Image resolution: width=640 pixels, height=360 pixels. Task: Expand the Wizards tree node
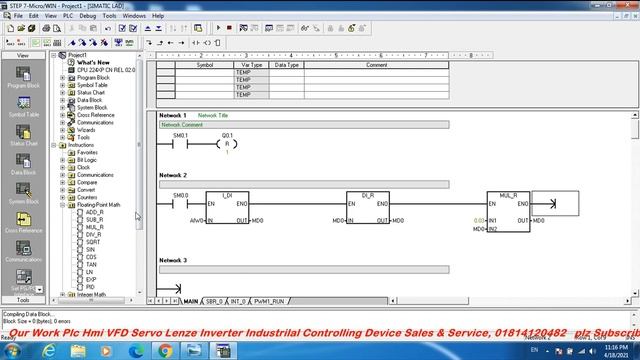(62, 130)
